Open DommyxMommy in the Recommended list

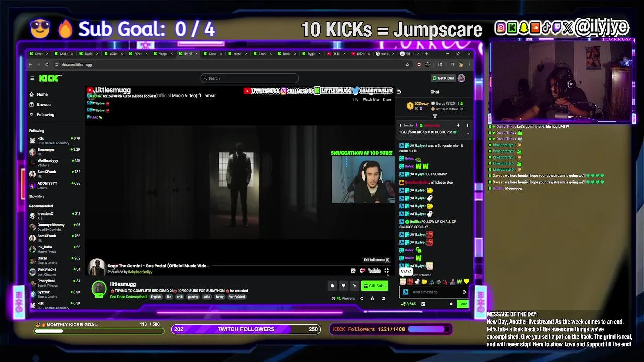click(x=55, y=226)
